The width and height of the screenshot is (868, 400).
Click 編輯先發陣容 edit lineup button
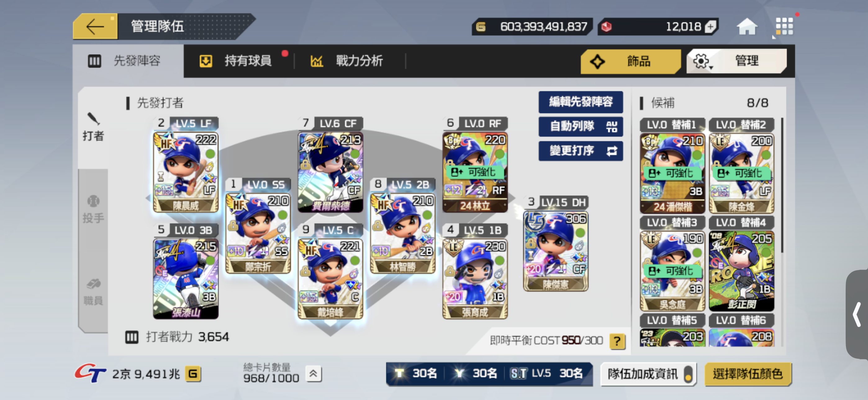point(580,102)
